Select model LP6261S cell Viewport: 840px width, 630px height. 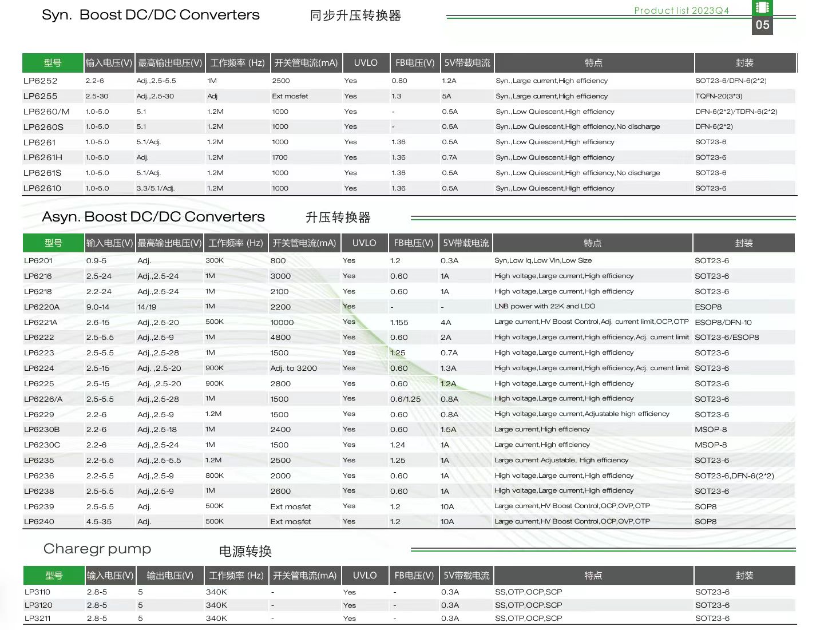pyautogui.click(x=42, y=173)
